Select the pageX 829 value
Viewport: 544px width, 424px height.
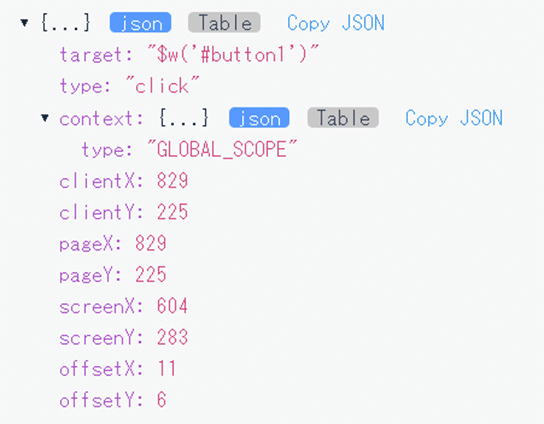click(151, 243)
